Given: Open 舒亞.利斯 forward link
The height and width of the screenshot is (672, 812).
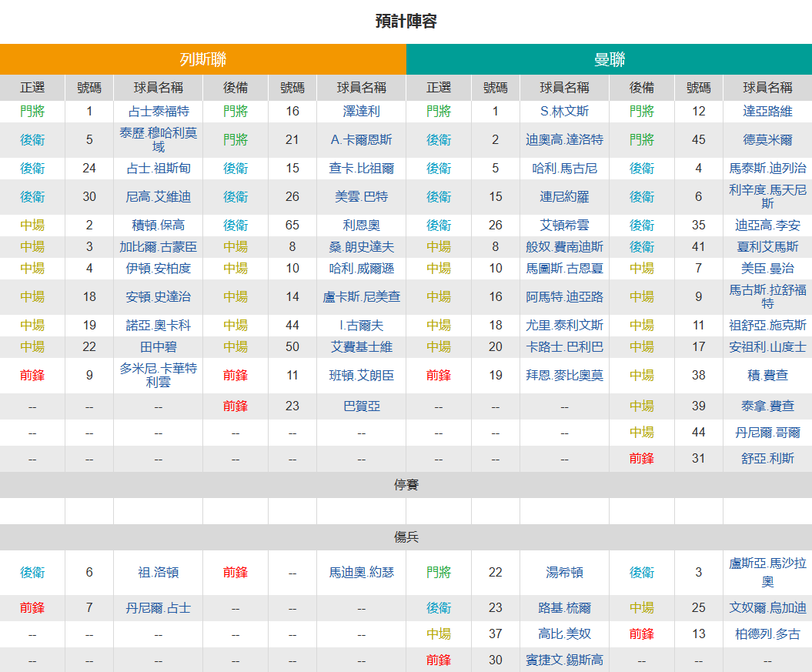Looking at the screenshot, I should coord(767,458).
